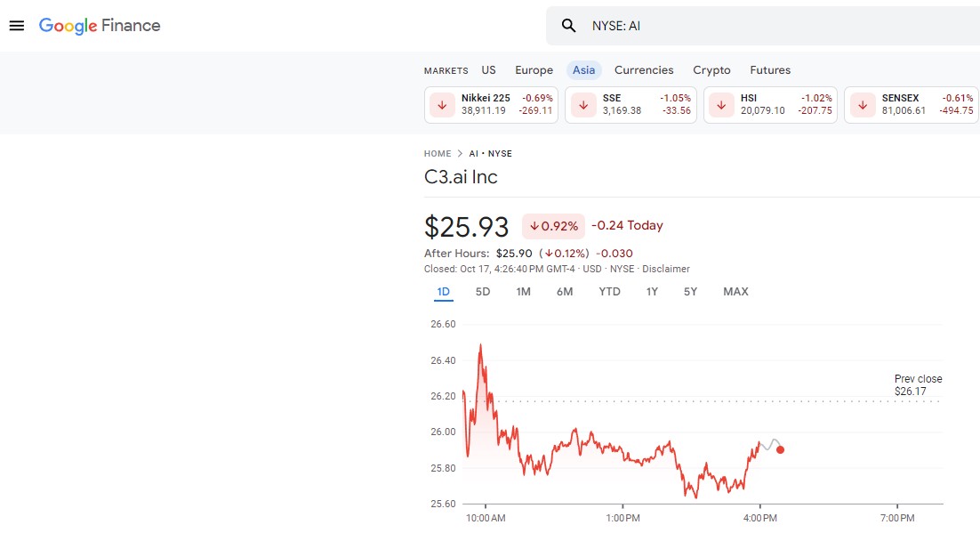Click the down arrow icon on SENSEX

pyautogui.click(x=863, y=104)
